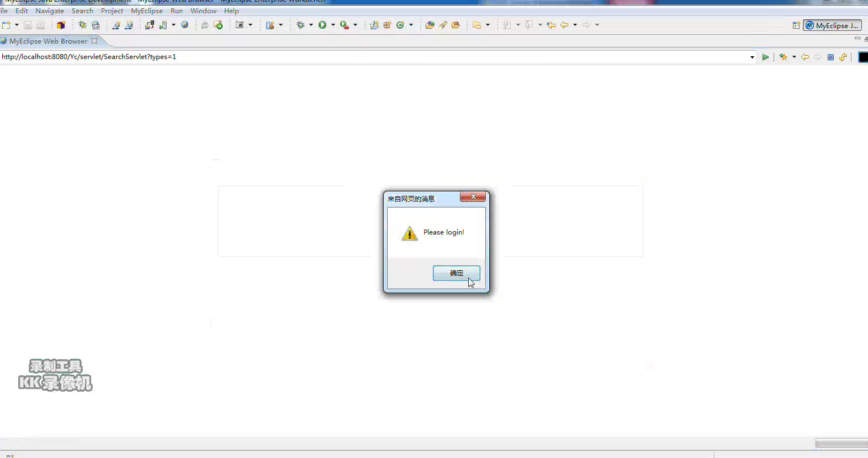Image resolution: width=868 pixels, height=458 pixels.
Task: Click the folder with green arrow icon
Action: pyautogui.click(x=218, y=25)
